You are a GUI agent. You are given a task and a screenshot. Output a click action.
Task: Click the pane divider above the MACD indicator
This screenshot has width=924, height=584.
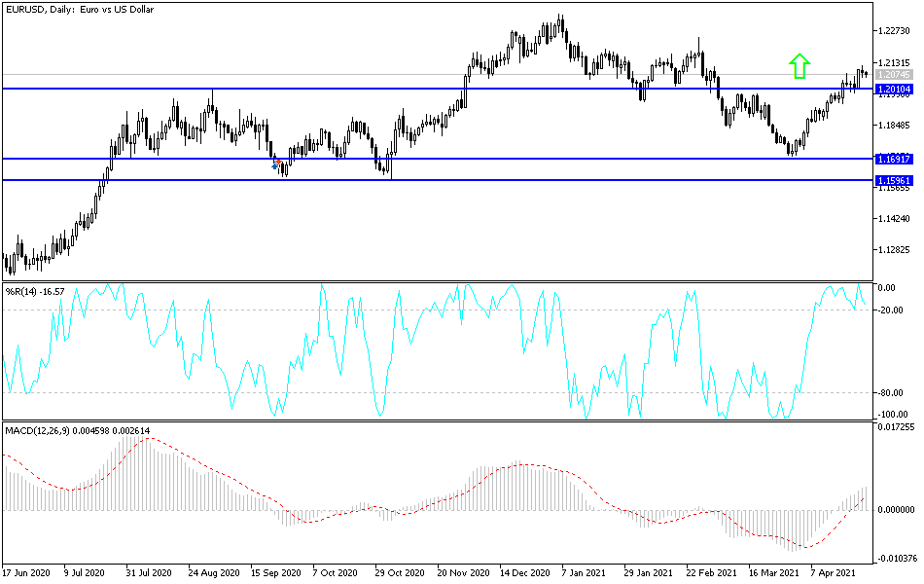[x=438, y=420]
